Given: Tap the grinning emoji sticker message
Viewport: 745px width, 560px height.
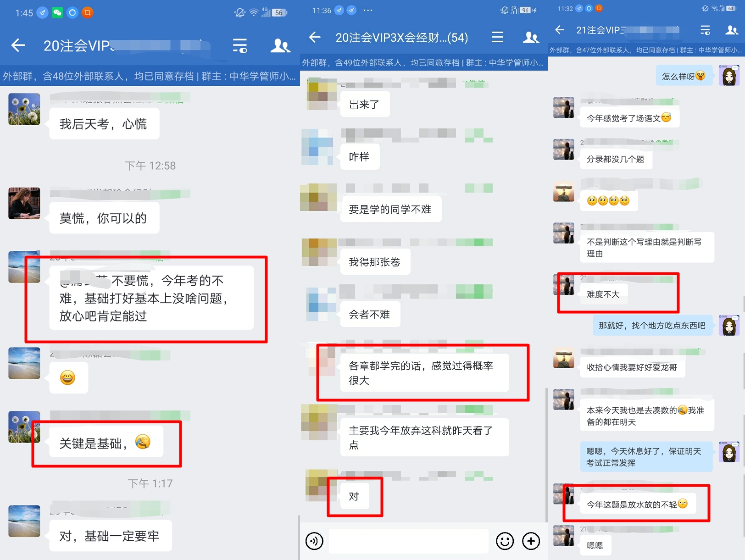Looking at the screenshot, I should tap(68, 377).
